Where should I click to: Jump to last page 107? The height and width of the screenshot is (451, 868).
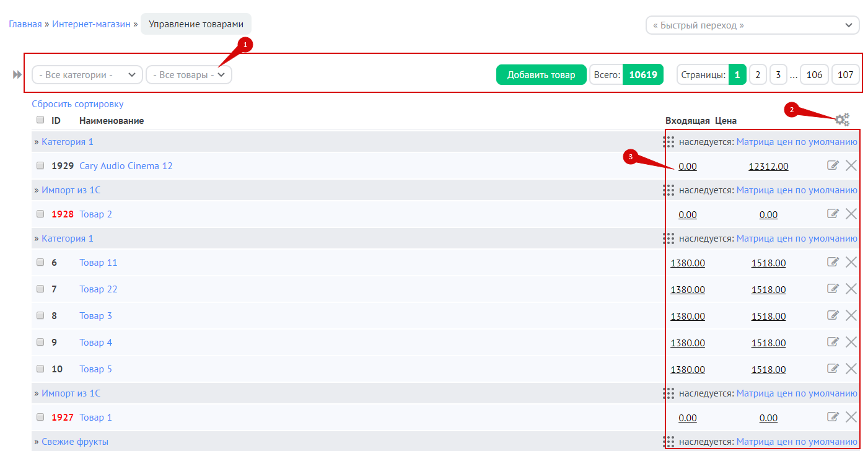click(845, 75)
